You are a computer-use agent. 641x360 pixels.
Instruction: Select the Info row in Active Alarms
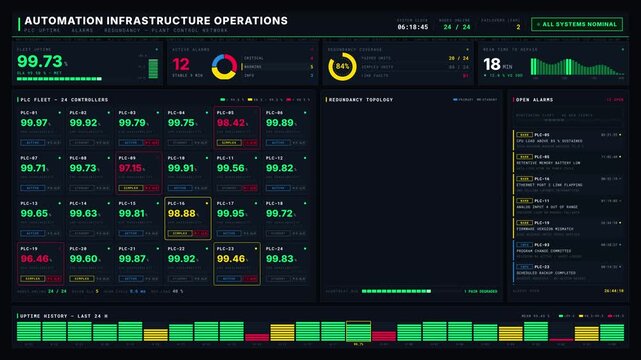click(278, 76)
